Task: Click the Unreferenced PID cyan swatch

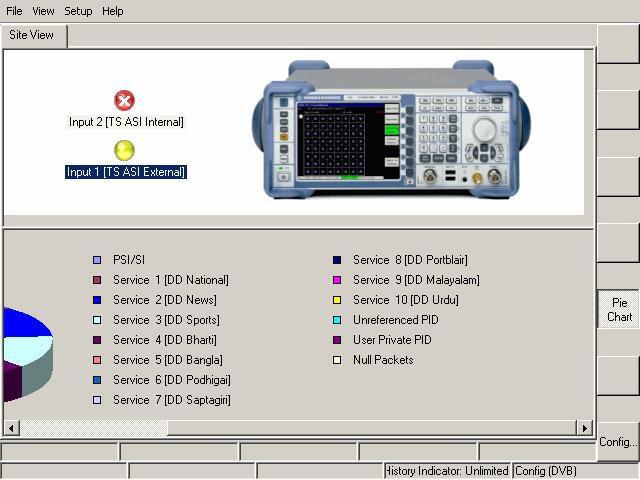Action: point(337,320)
